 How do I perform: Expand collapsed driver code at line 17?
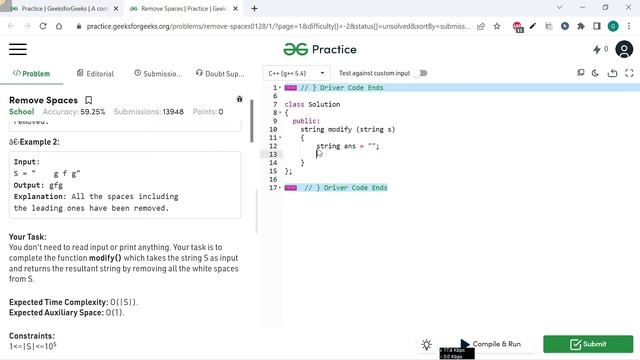[x=290, y=188]
